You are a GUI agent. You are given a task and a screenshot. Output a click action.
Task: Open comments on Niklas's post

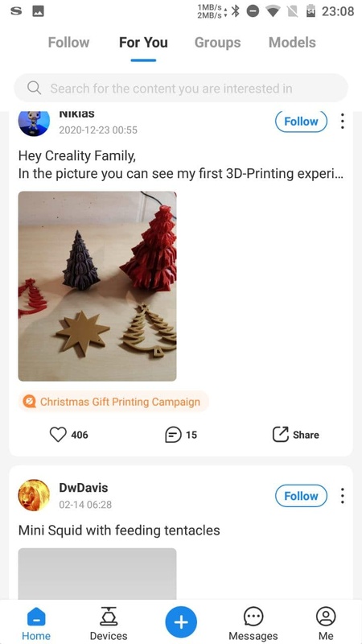173,435
